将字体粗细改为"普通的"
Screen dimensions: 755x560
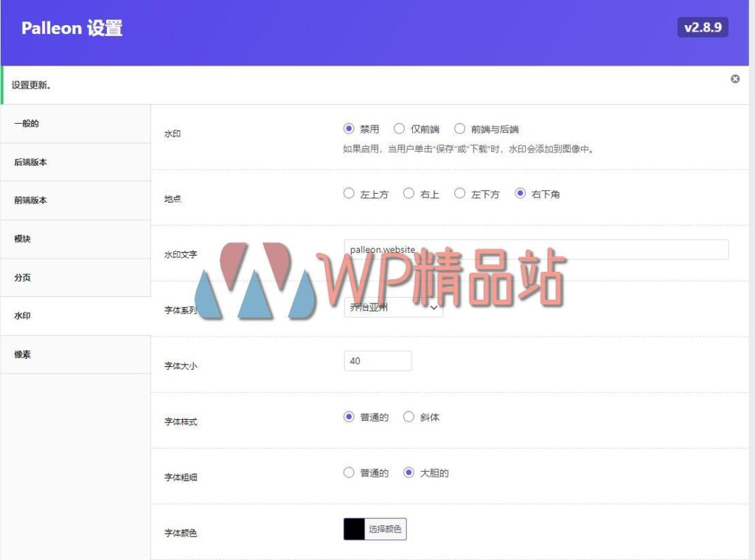(x=349, y=472)
